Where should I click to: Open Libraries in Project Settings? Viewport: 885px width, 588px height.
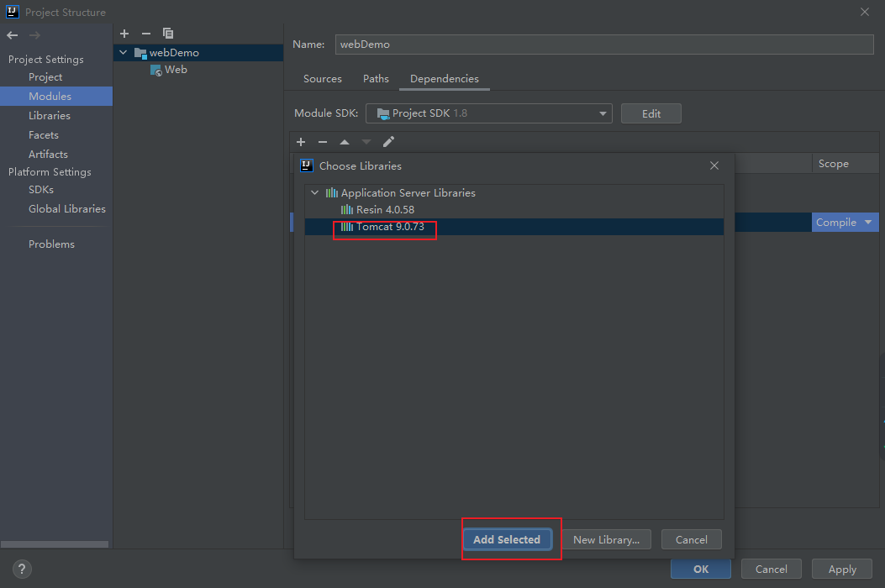(x=50, y=116)
